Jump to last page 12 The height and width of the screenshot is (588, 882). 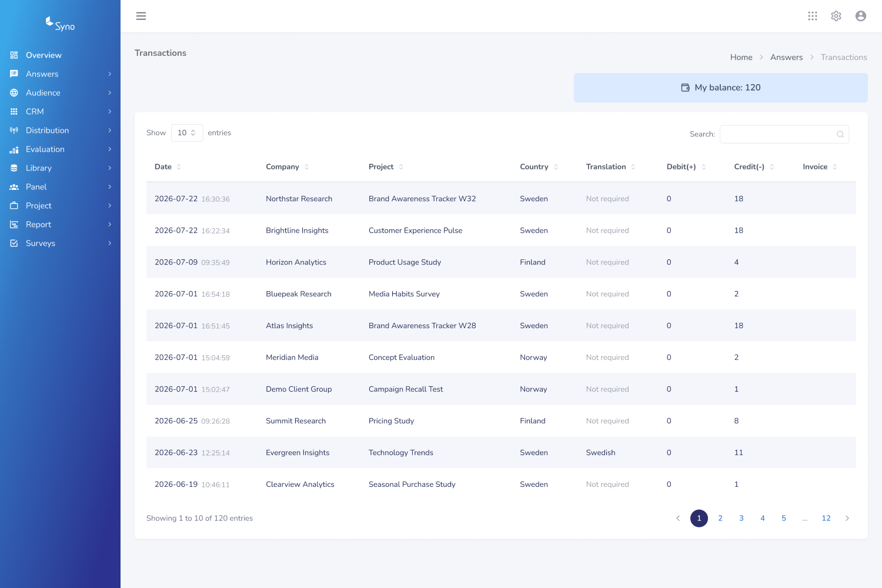pyautogui.click(x=826, y=518)
